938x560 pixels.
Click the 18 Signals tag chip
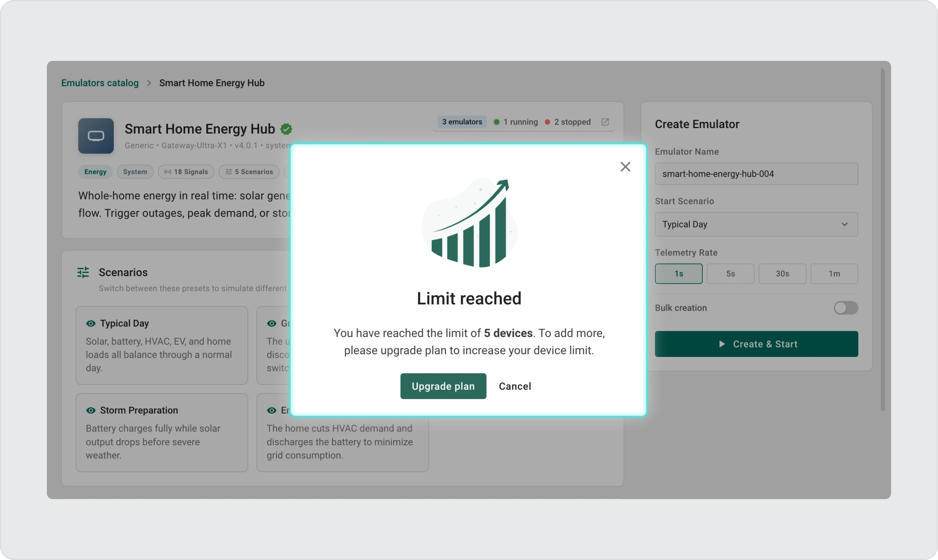click(x=186, y=172)
